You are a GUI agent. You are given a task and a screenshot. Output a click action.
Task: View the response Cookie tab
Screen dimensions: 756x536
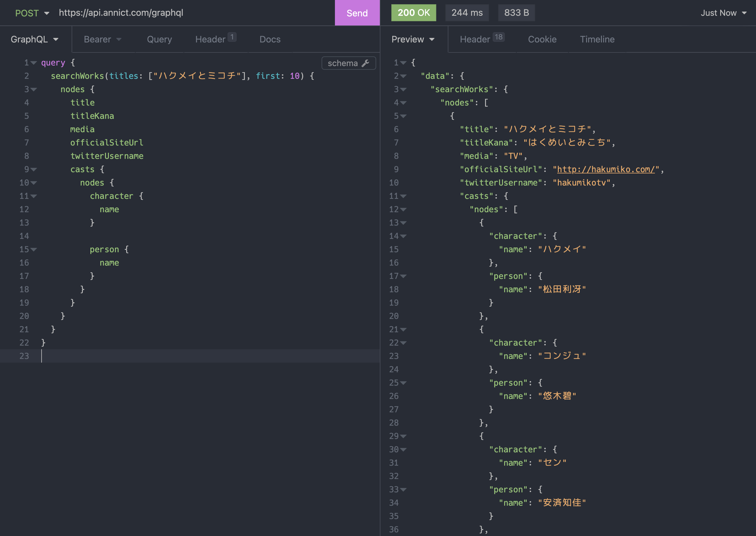tap(542, 39)
